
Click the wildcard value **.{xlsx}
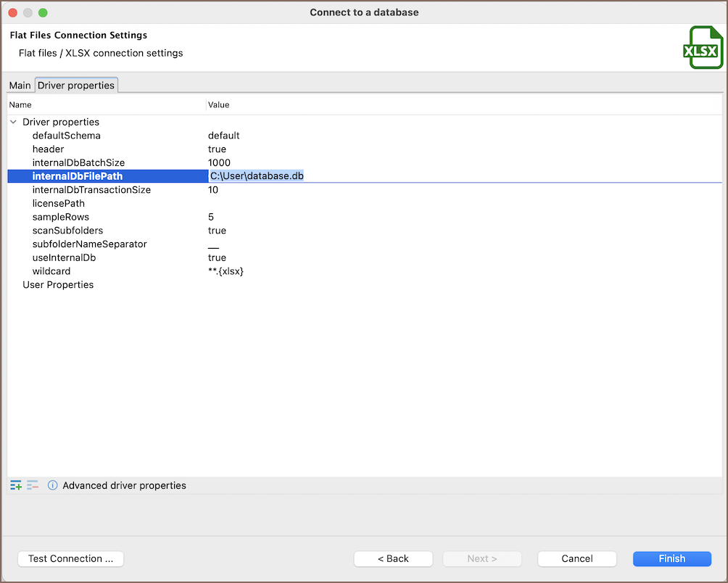point(226,271)
